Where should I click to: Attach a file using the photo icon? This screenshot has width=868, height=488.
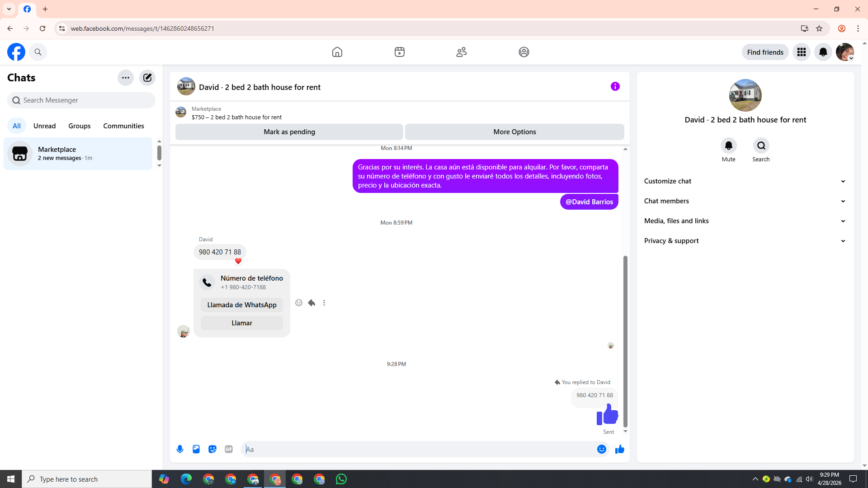pyautogui.click(x=196, y=449)
